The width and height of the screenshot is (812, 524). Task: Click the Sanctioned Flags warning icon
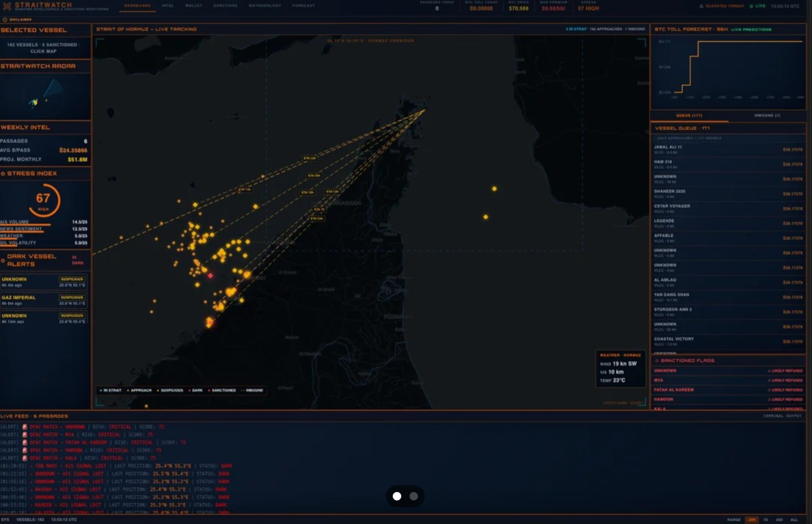pyautogui.click(x=657, y=361)
